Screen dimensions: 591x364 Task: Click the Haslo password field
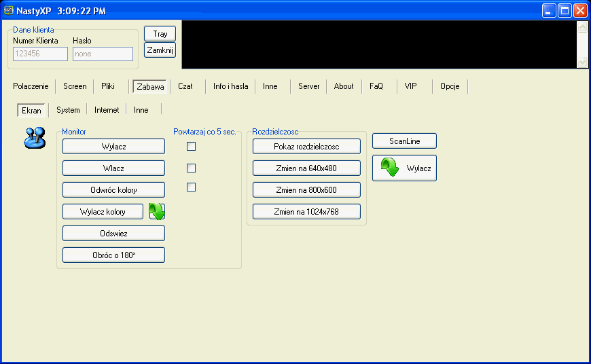coord(103,54)
